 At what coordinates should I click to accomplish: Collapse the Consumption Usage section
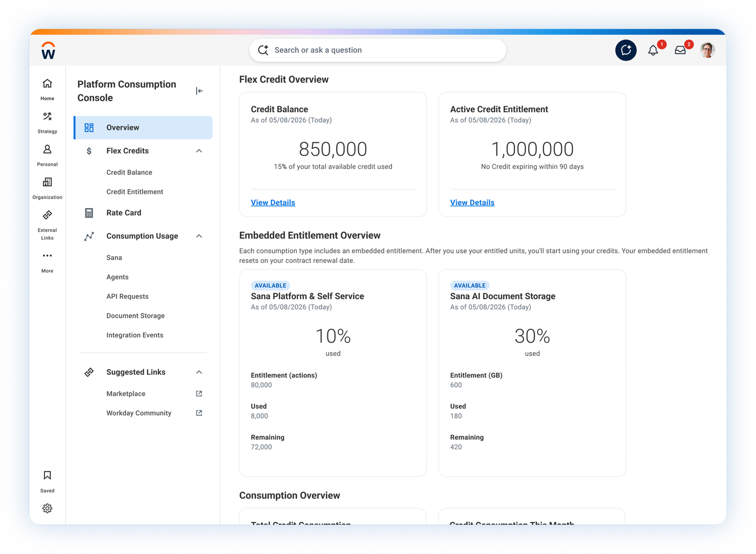click(199, 236)
